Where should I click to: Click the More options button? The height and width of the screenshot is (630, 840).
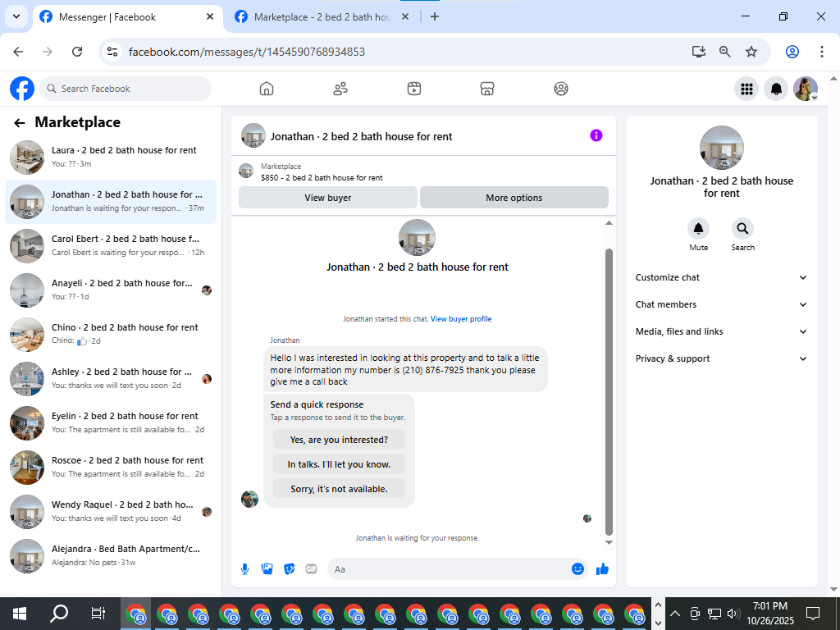coord(514,198)
